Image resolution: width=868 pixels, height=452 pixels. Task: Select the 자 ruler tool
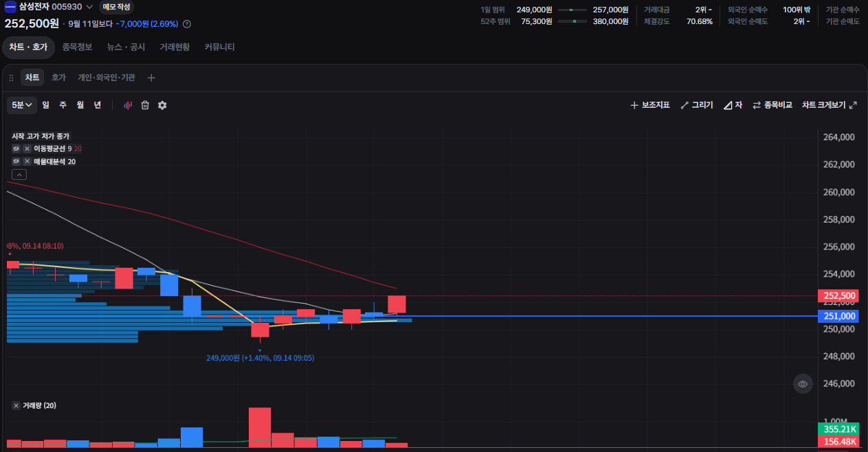pyautogui.click(x=733, y=105)
